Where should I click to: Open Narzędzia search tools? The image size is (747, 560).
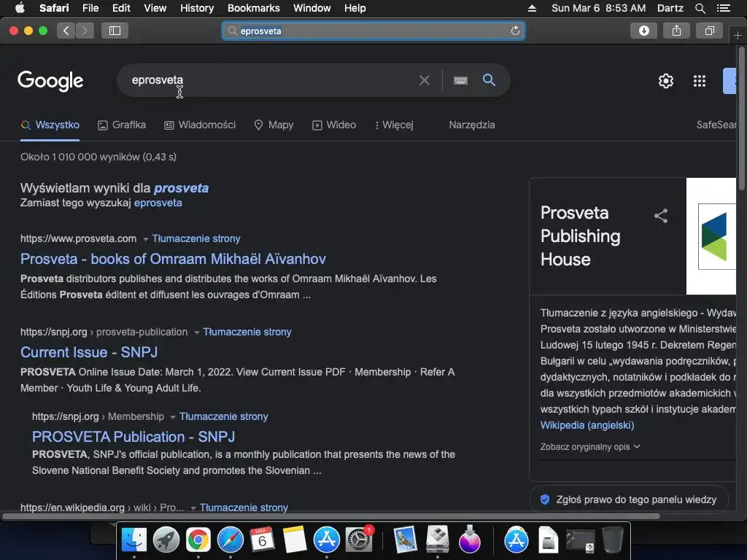point(472,125)
